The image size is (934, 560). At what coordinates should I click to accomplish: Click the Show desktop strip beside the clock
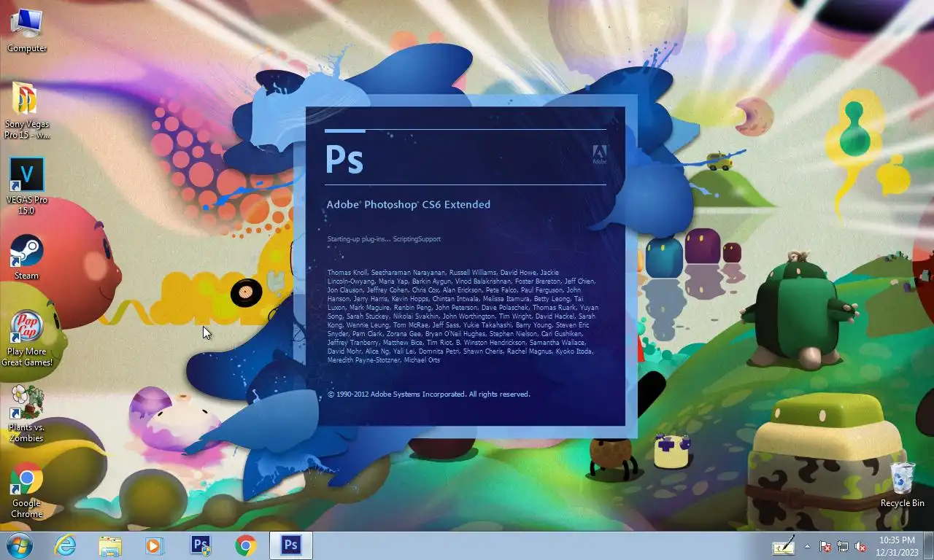click(928, 545)
